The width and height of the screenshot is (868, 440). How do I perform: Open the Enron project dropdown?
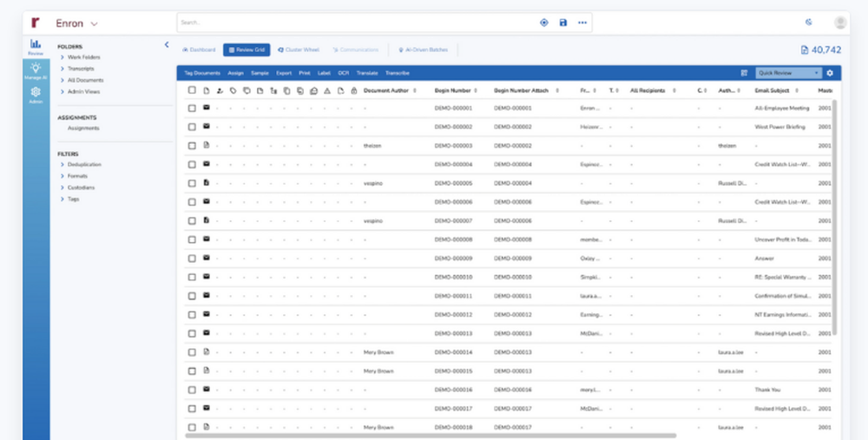pyautogui.click(x=76, y=23)
